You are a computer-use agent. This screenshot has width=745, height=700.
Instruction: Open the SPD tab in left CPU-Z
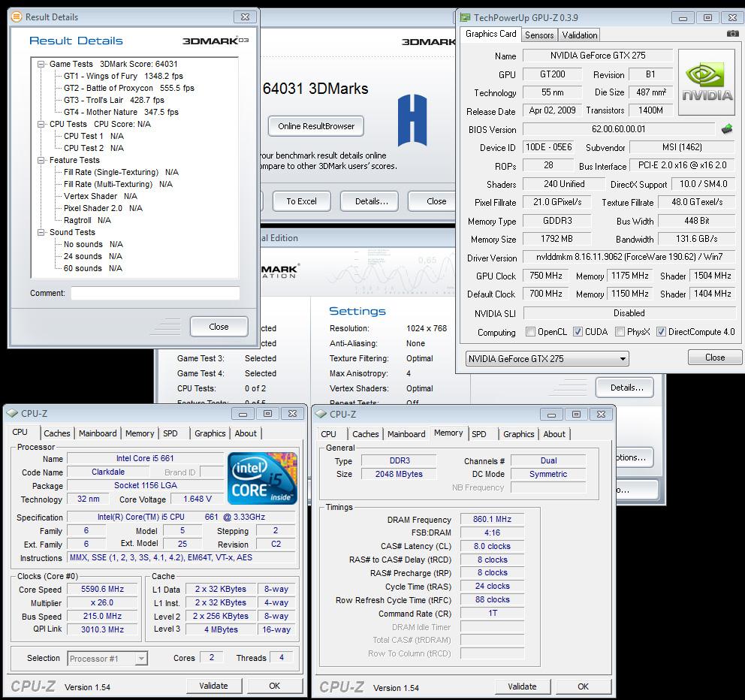[x=170, y=433]
